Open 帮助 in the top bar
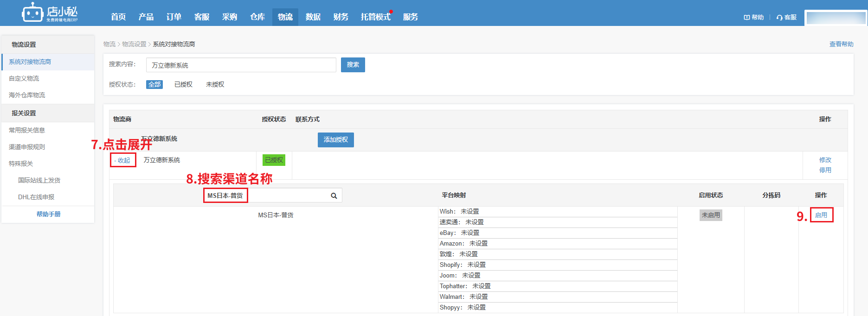Viewport: 868px width, 316px height. (x=753, y=17)
